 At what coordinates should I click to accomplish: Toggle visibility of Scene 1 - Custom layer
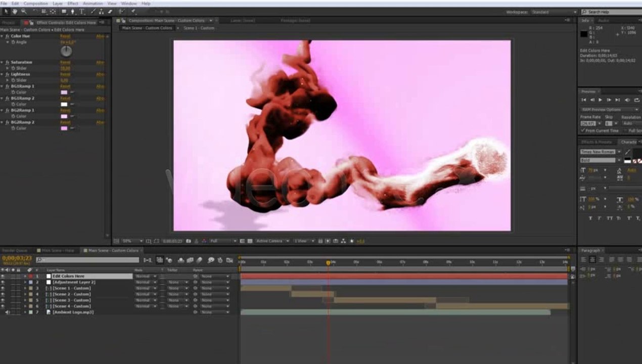point(3,288)
